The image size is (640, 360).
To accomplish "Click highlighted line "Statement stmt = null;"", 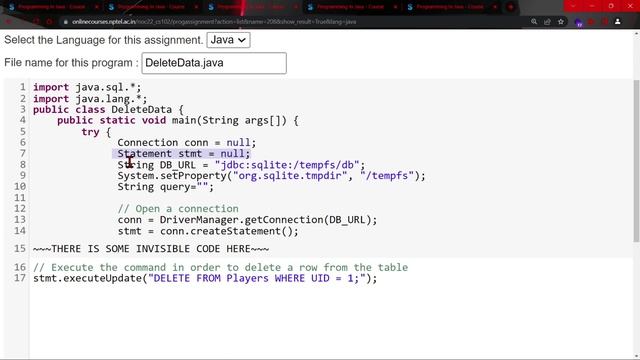I will pyautogui.click(x=184, y=153).
